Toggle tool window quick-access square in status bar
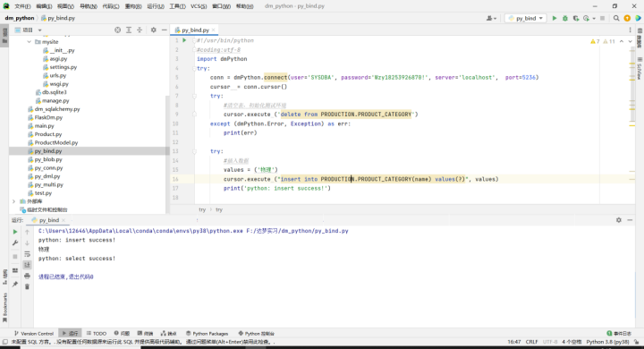This screenshot has height=349, width=644. point(5,342)
